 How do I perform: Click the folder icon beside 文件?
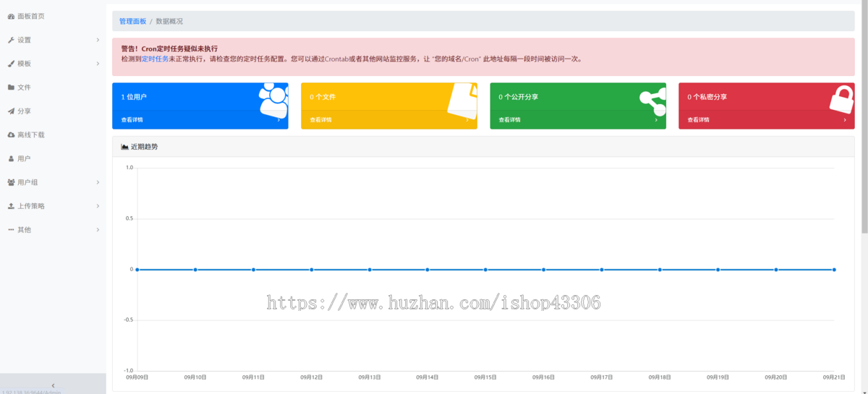tap(11, 87)
